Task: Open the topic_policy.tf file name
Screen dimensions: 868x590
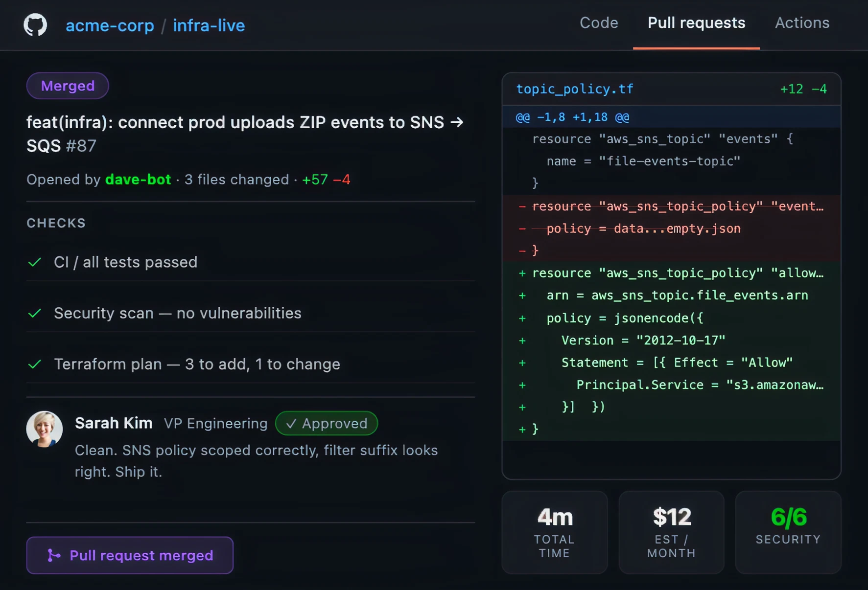Action: point(574,89)
